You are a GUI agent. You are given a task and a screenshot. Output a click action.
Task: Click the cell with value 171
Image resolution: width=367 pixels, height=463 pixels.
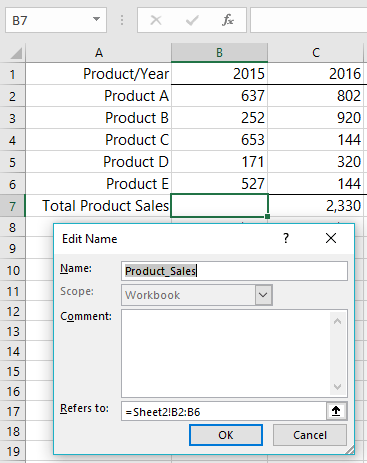coord(219,162)
